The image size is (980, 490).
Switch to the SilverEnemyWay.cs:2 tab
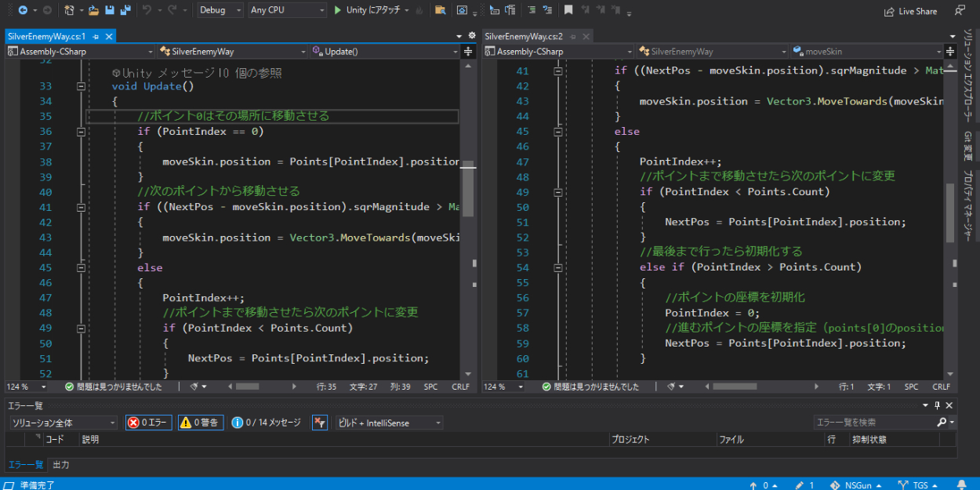coord(524,36)
